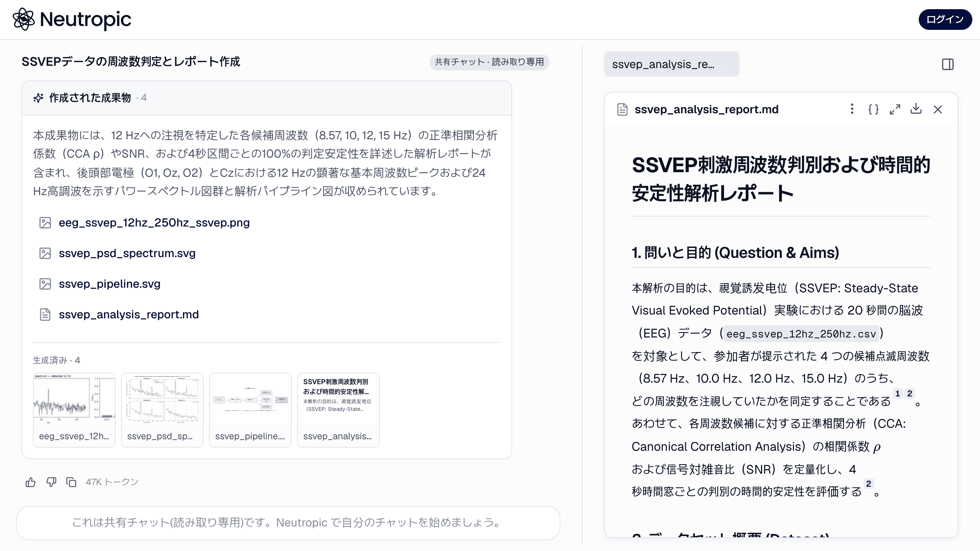The height and width of the screenshot is (551, 980).
Task: Click file icon next to ssvep_analysis_report.md link
Action: 45,315
